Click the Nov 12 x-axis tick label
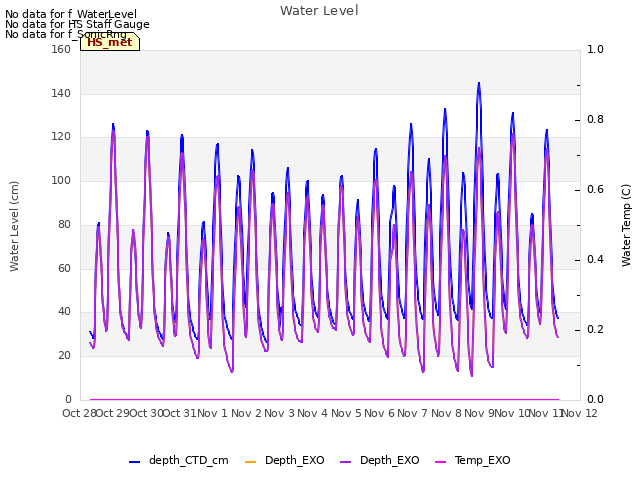The image size is (640, 480). coord(580,413)
